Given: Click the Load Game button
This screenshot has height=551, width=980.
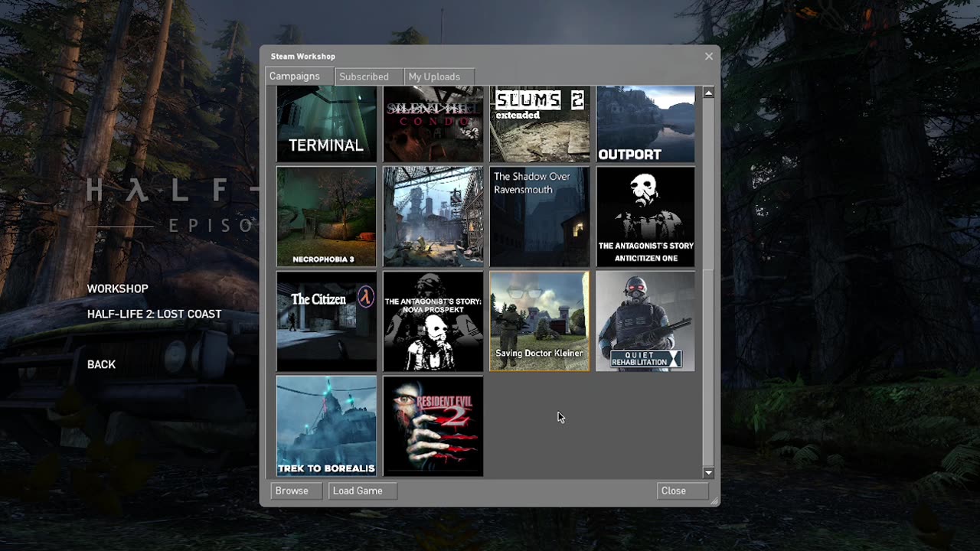Looking at the screenshot, I should [363, 491].
